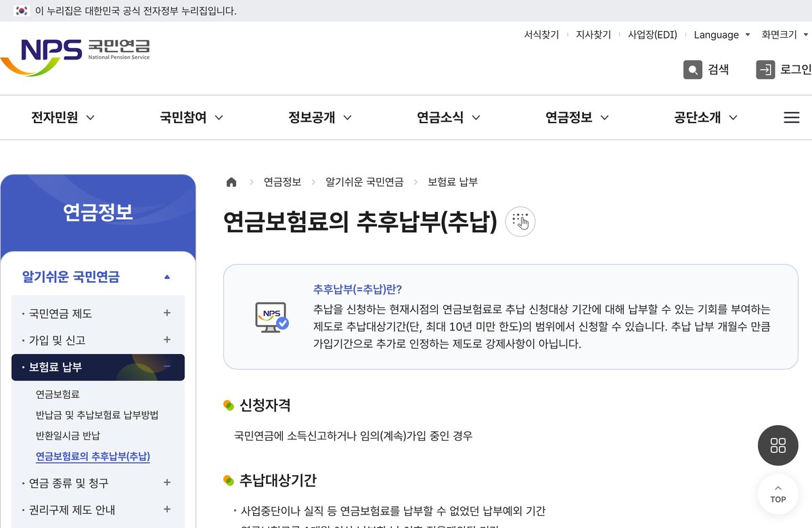Click the TOP scroll-up button
This screenshot has height=528, width=812.
[x=778, y=494]
